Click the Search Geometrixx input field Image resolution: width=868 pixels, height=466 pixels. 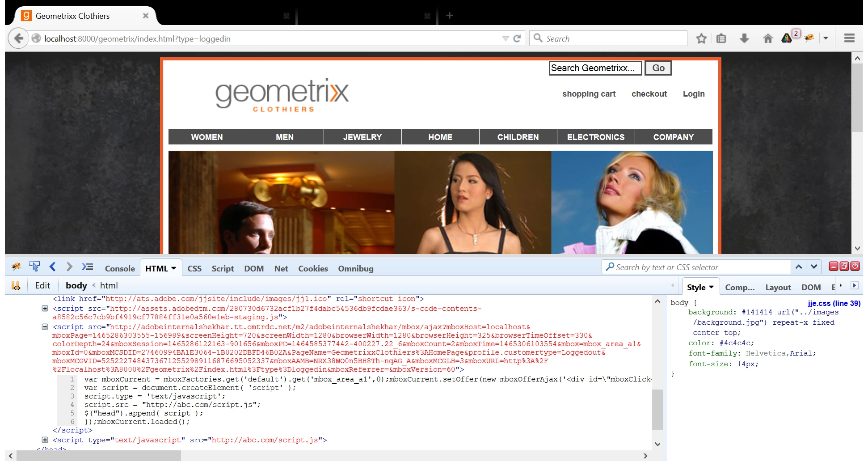(595, 68)
